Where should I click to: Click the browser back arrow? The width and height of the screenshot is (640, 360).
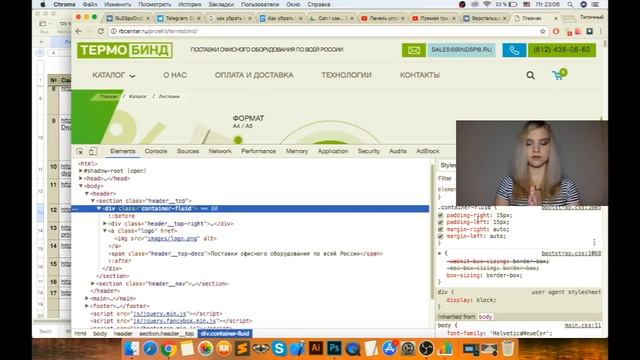pos(79,31)
